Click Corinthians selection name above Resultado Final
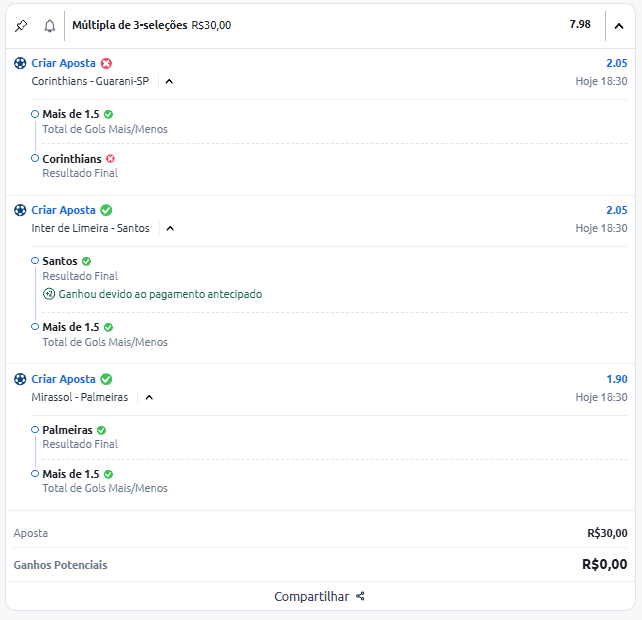Viewport: 642px width, 620px height. 72,159
